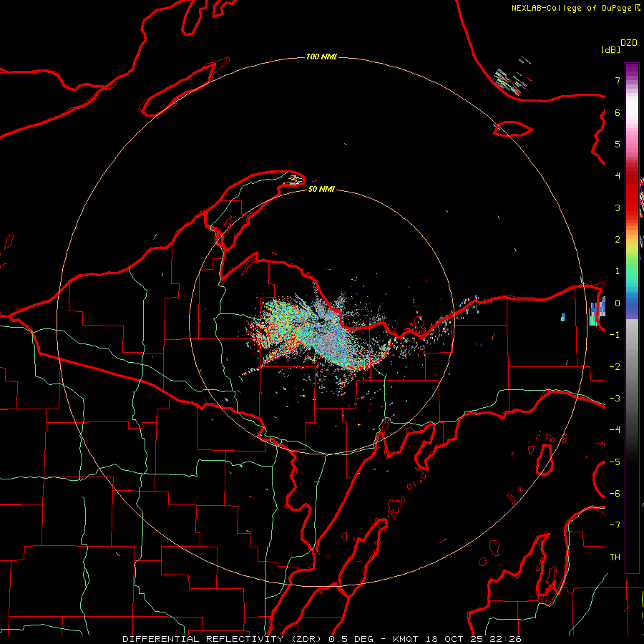
Task: Click the 0 value on the color scale
Action: [x=618, y=303]
